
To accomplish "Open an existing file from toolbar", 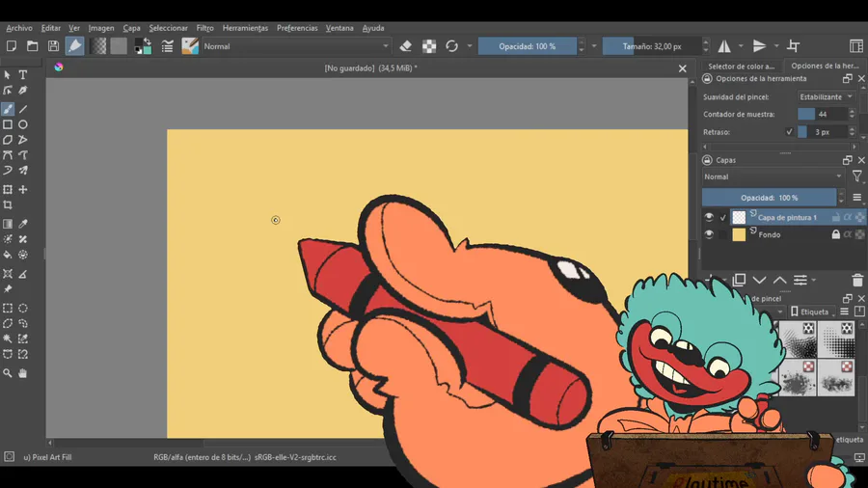I will pyautogui.click(x=32, y=46).
